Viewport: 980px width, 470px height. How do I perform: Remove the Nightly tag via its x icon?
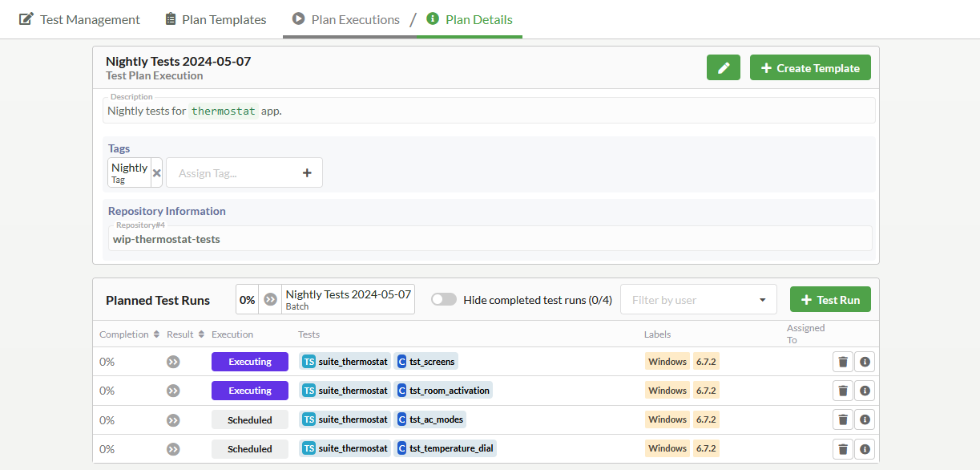157,172
